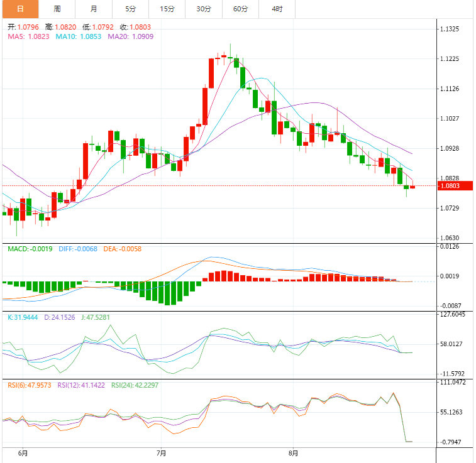Select the DIFF value label
This screenshot has height=463, width=476.
[78, 249]
